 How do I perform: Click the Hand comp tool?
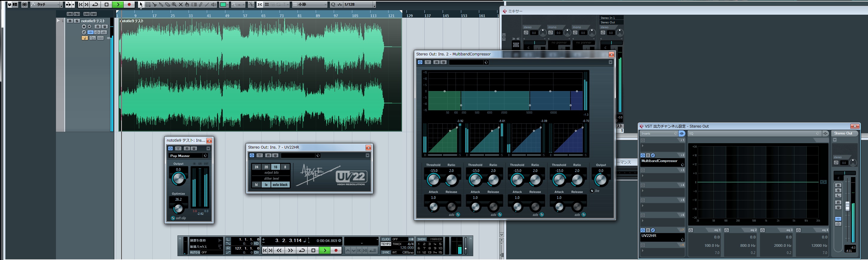pyautogui.click(x=187, y=4)
